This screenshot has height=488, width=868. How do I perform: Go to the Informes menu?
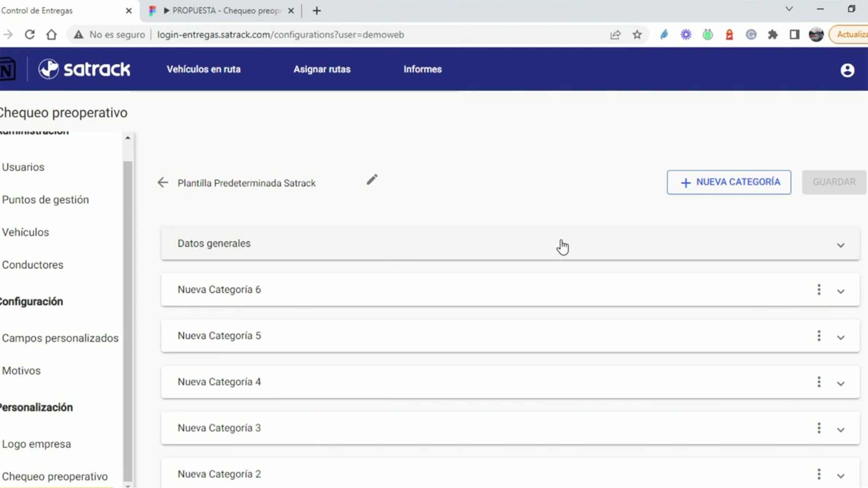tap(422, 69)
